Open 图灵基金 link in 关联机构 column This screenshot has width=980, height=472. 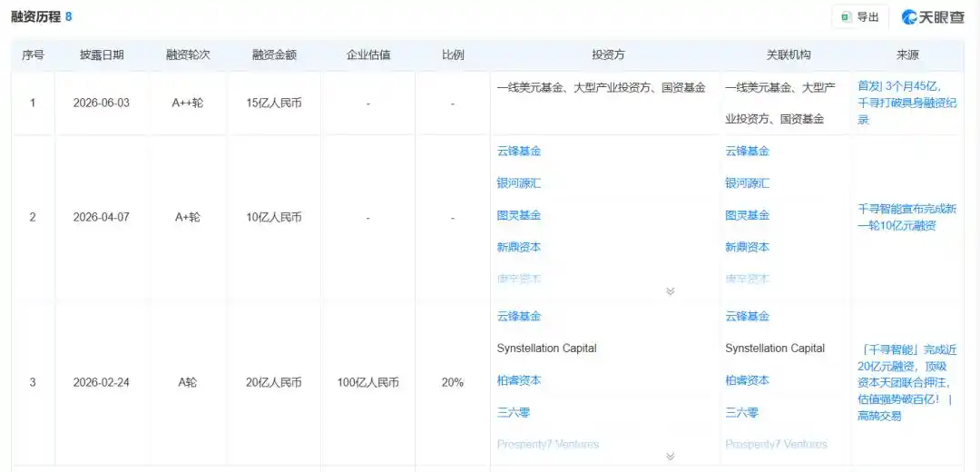(747, 216)
